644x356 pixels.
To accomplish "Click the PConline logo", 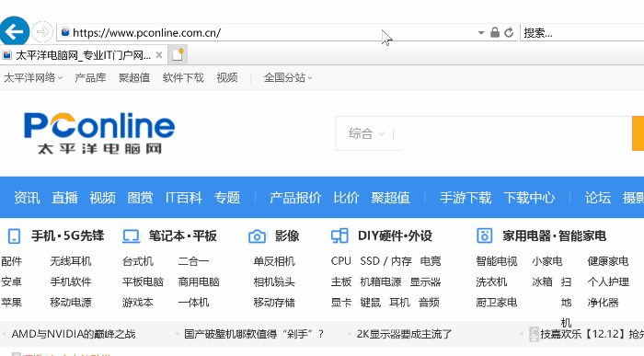I will (x=99, y=133).
